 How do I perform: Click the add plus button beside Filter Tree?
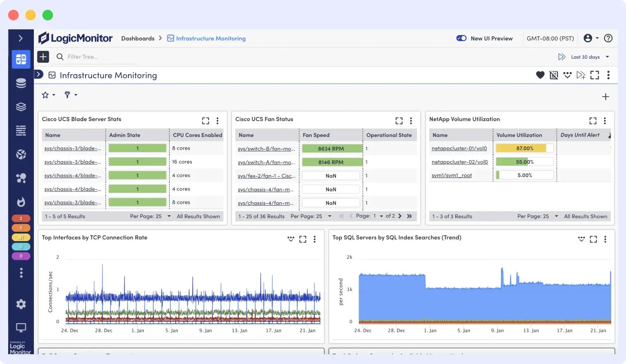43,57
